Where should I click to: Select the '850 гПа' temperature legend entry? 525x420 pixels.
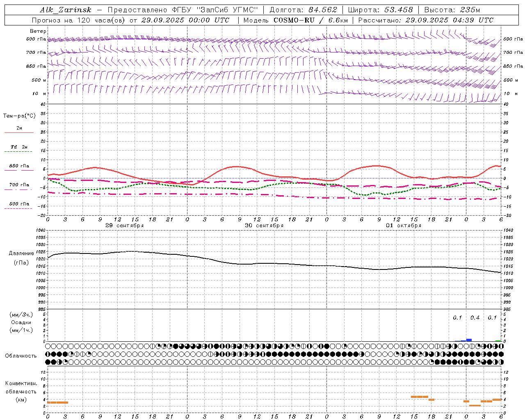(x=19, y=166)
